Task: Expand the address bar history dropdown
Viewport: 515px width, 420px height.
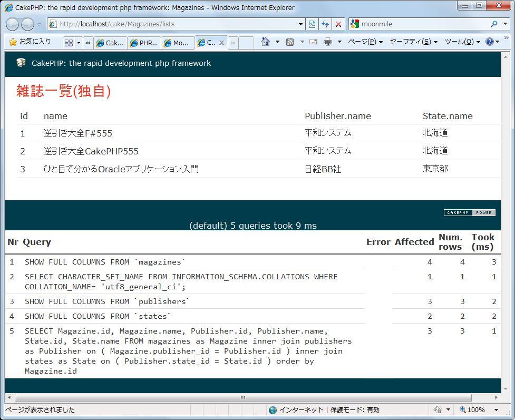Action: (300, 24)
